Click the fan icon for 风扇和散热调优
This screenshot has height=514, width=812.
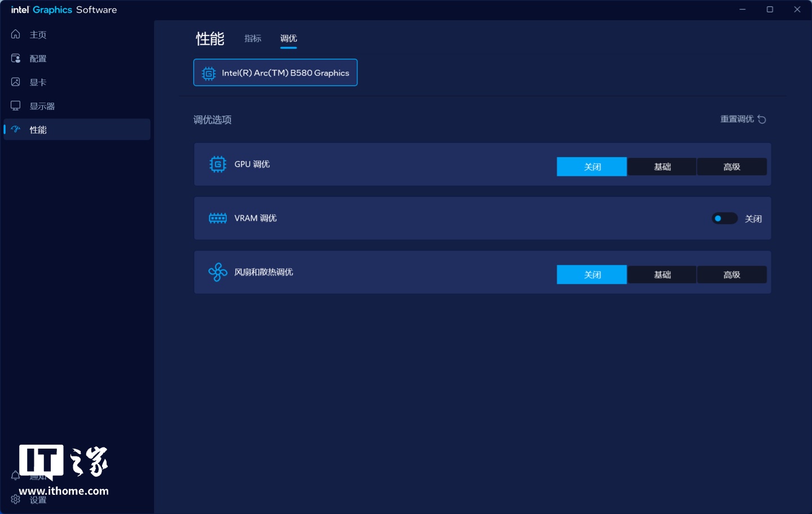click(x=218, y=272)
